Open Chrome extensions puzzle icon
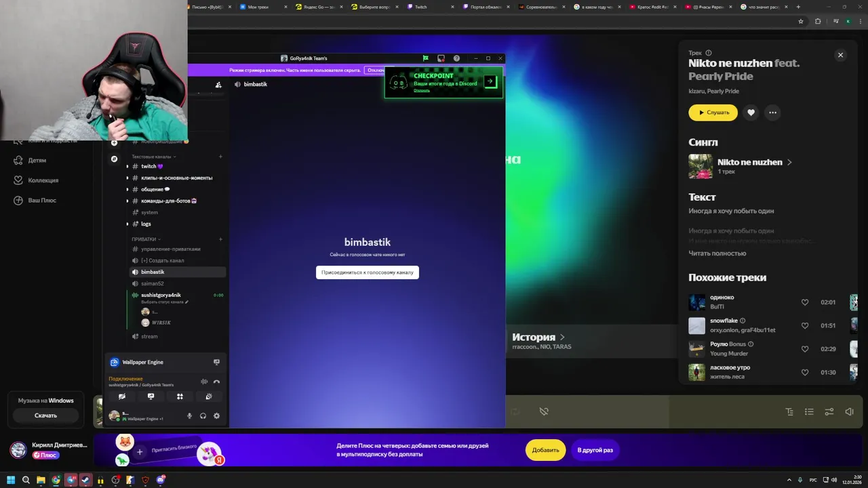The height and width of the screenshot is (488, 868). 817,21
